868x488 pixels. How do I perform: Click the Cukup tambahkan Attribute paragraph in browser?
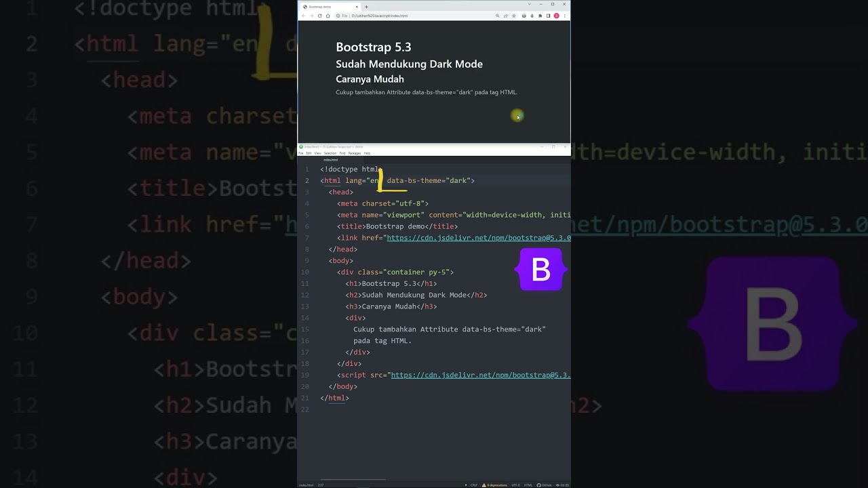point(427,92)
